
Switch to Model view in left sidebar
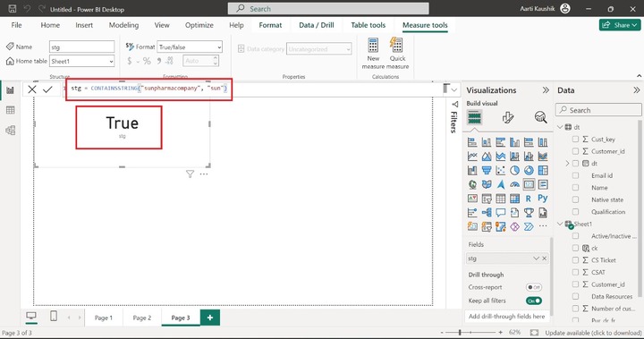point(10,131)
